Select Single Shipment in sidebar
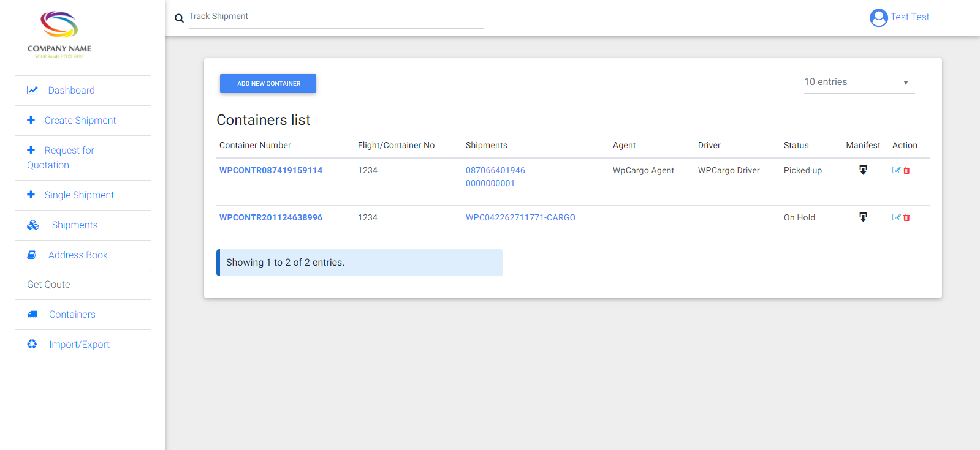The height and width of the screenshot is (450, 980). click(x=79, y=195)
